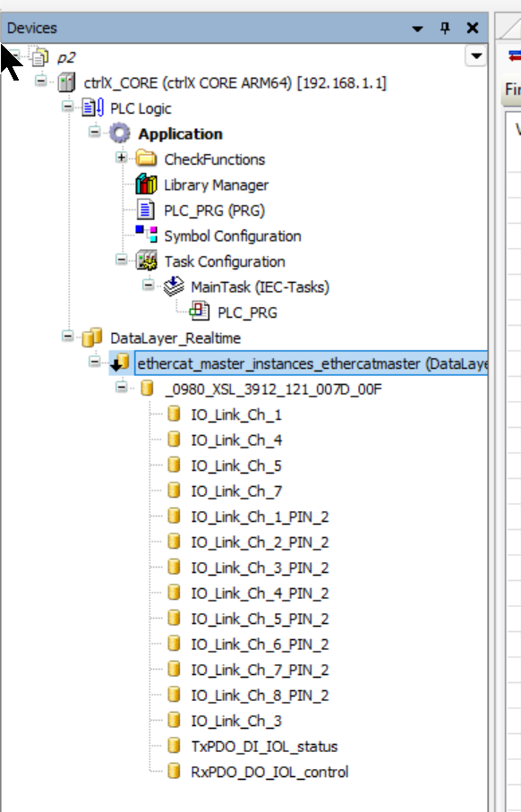This screenshot has height=812, width=521.
Task: Click the PLC Logic icon
Action: point(93,108)
